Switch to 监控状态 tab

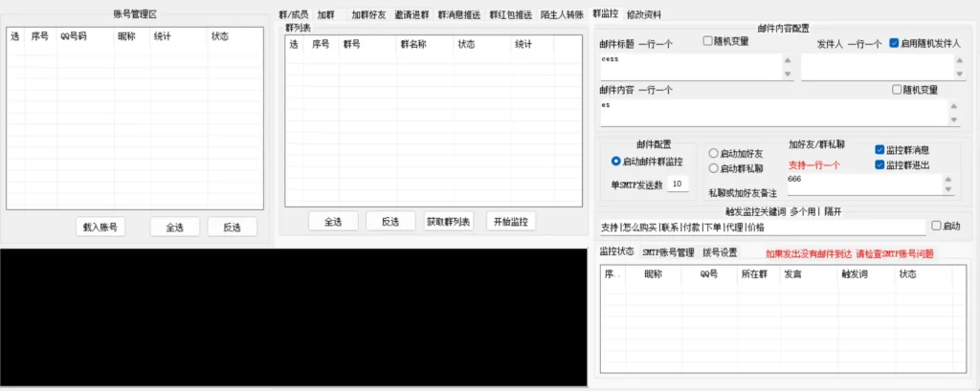point(617,251)
